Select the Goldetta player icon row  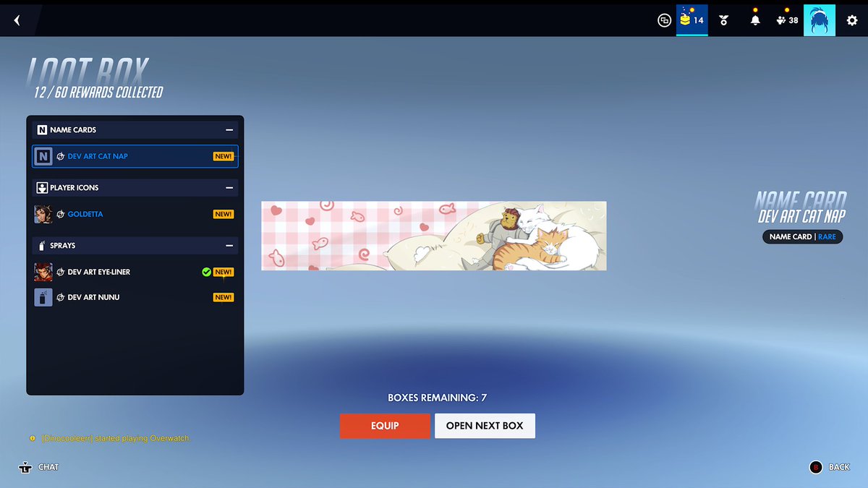135,214
